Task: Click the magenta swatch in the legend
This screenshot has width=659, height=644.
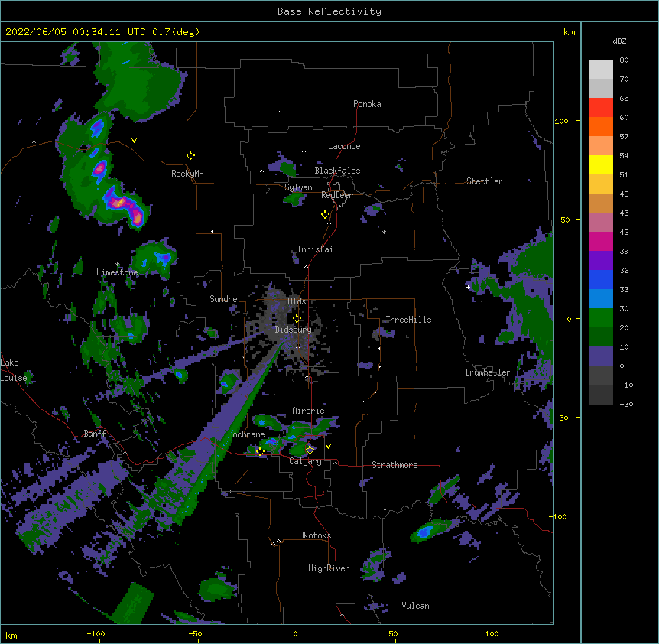Action: pos(601,241)
